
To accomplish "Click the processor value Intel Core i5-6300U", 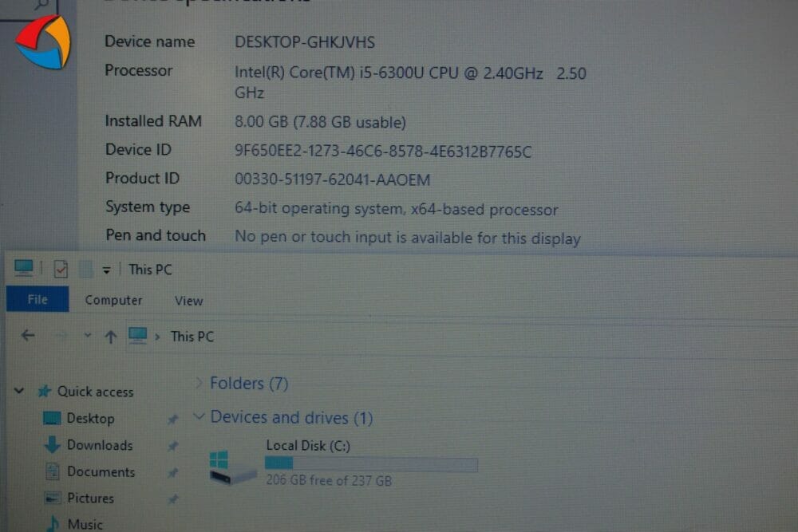I will [410, 82].
